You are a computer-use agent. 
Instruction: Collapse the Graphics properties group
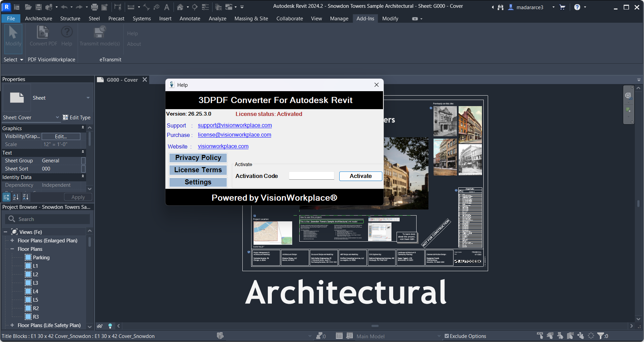coord(83,128)
